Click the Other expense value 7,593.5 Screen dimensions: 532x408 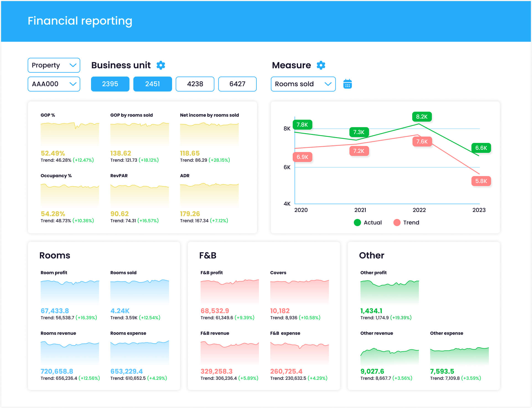click(442, 371)
